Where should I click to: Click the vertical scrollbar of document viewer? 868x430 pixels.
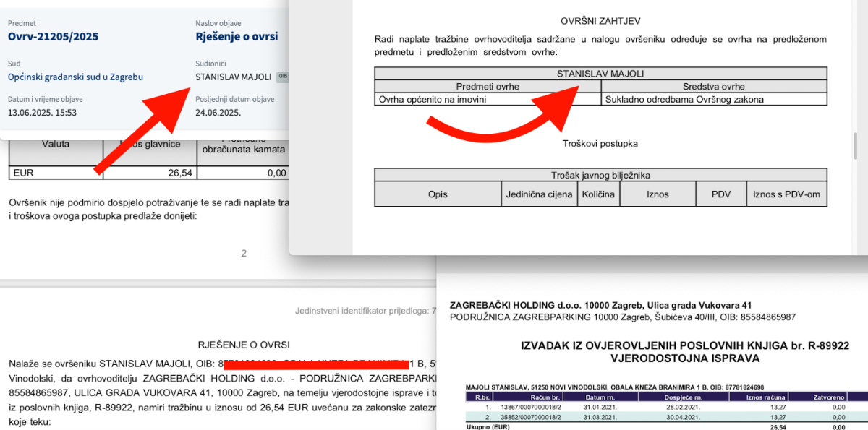point(854,145)
